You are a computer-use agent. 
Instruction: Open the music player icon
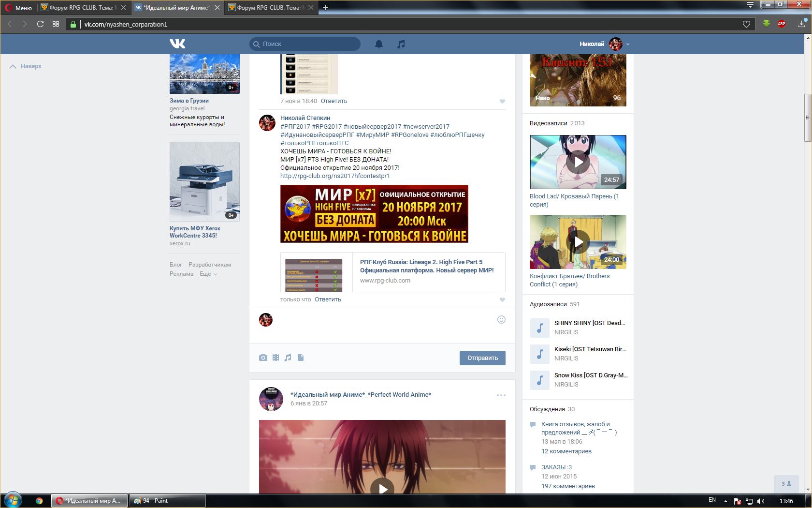point(401,44)
